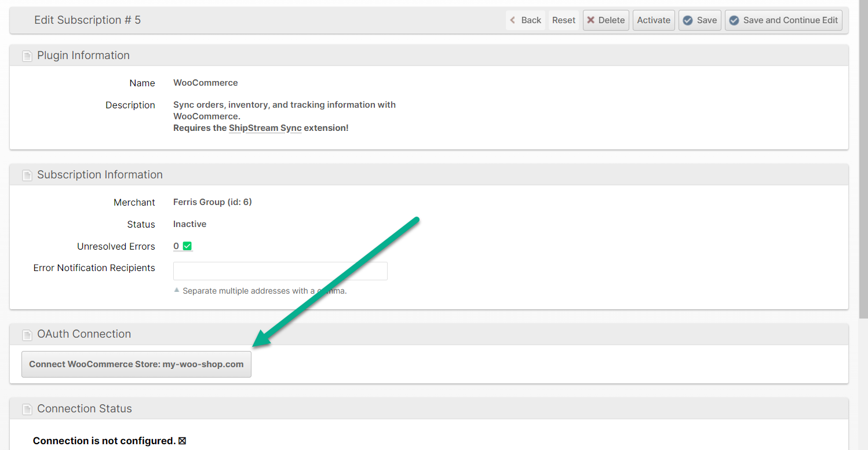Activate the subscription
Viewport: 868px width, 450px height.
pos(653,20)
